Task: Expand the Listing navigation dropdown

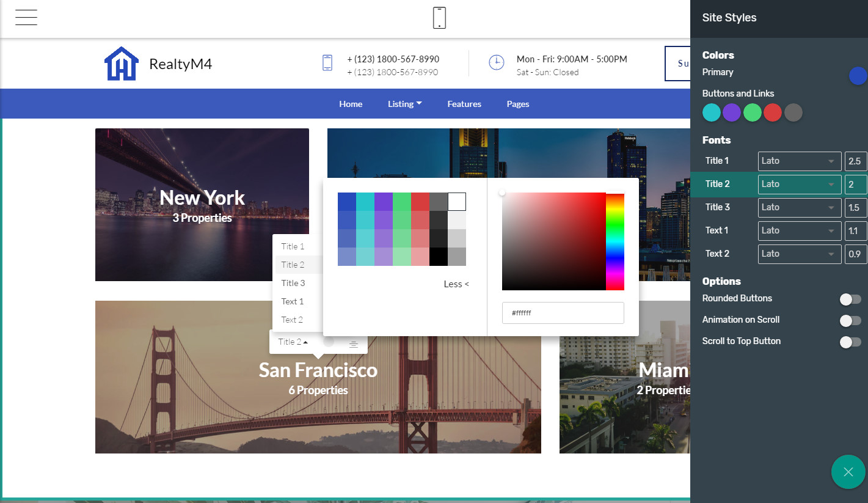Action: 404,104
